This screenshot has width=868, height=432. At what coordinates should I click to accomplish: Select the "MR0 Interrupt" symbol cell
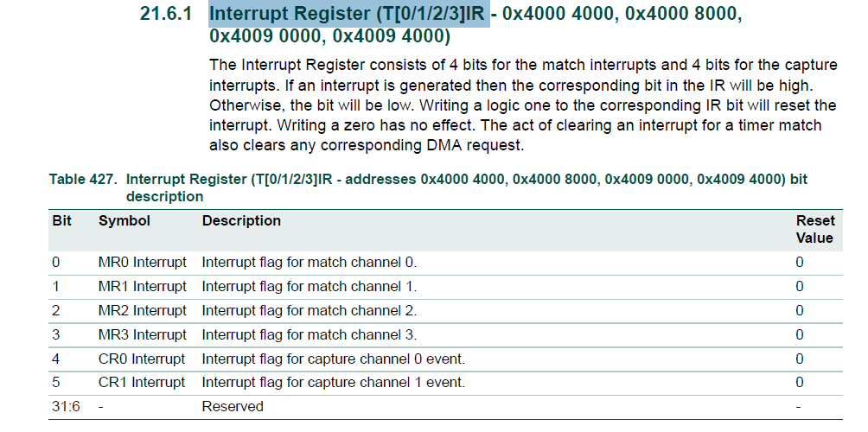tap(142, 263)
